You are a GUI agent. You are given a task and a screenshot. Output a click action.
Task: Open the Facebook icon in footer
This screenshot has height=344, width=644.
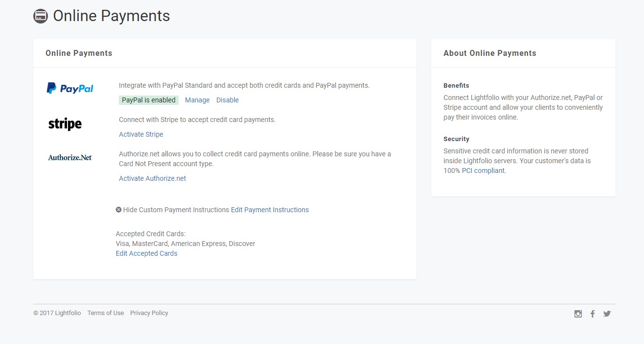tap(593, 314)
